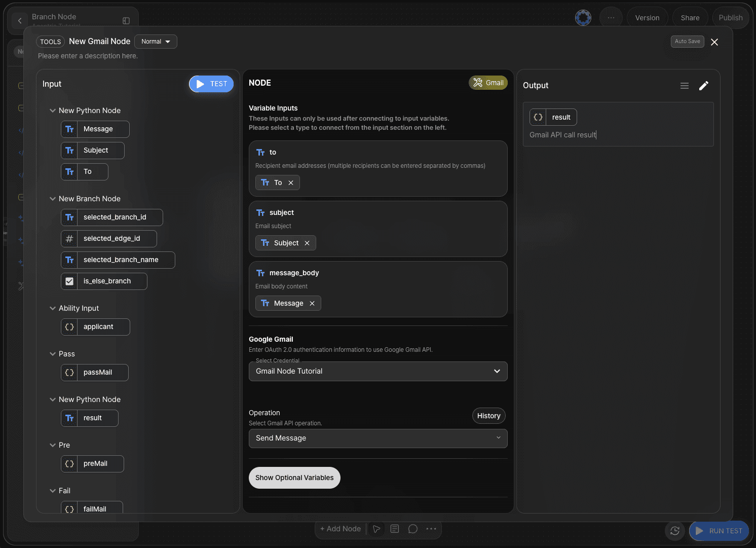Image resolution: width=756 pixels, height=548 pixels.
Task: Click the Auto Save badge
Action: (687, 42)
